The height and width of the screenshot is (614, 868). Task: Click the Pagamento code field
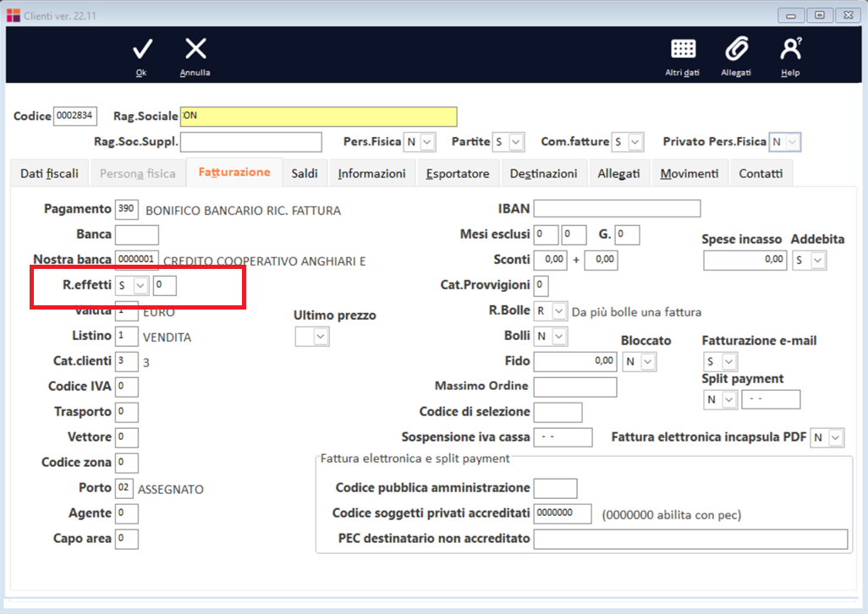(x=127, y=209)
